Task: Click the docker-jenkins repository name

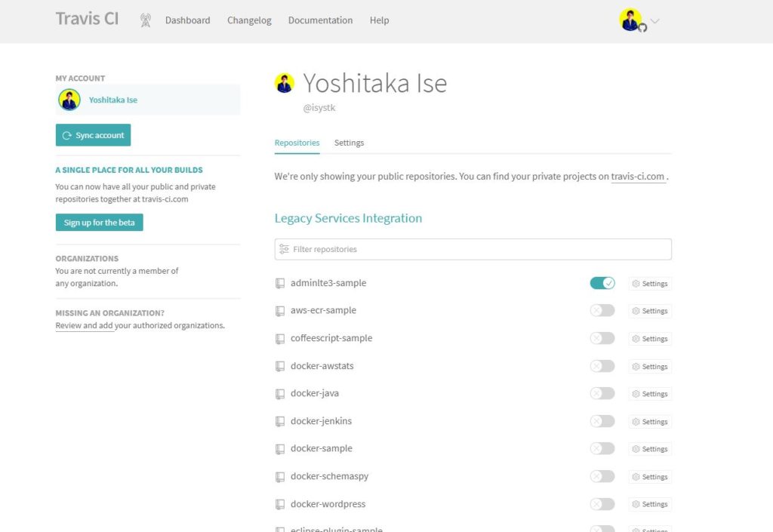Action: pyautogui.click(x=321, y=420)
